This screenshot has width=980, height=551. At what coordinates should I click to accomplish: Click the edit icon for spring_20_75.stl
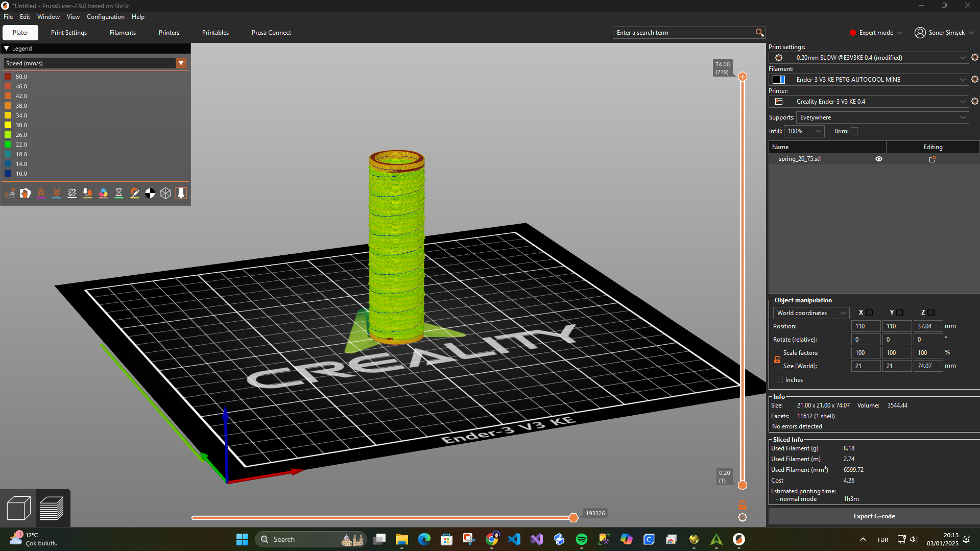(x=933, y=159)
